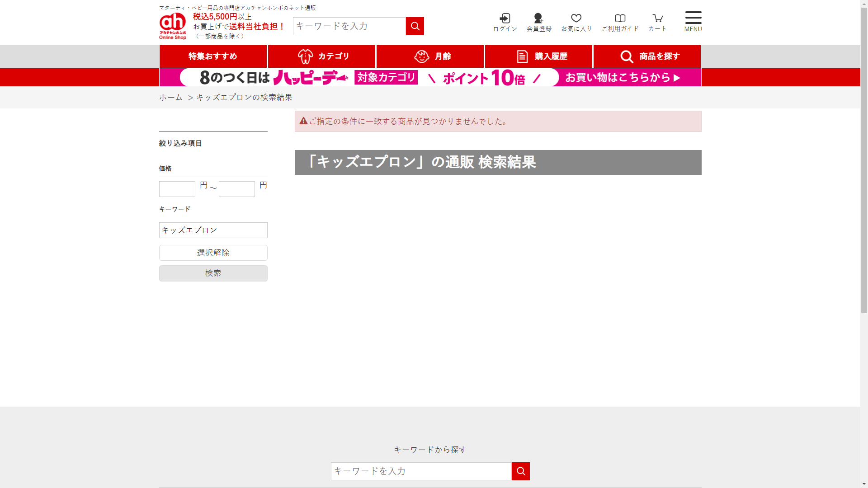Focus the minimum price input field

click(x=177, y=189)
